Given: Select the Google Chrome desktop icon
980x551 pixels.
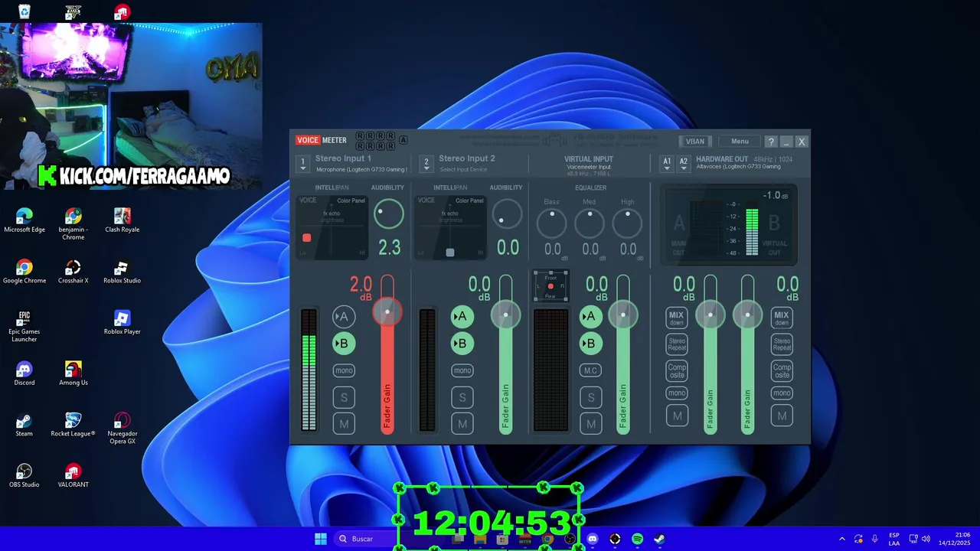Looking at the screenshot, I should [x=24, y=272].
